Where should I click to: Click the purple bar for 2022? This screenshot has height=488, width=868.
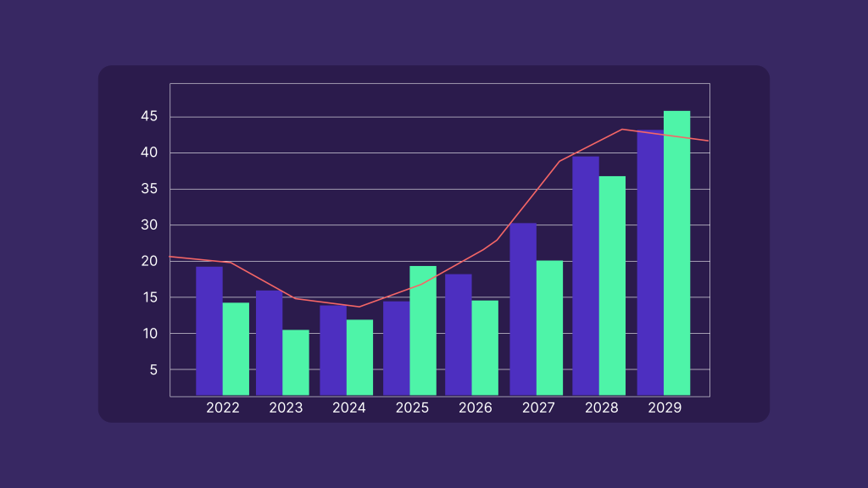(209, 330)
